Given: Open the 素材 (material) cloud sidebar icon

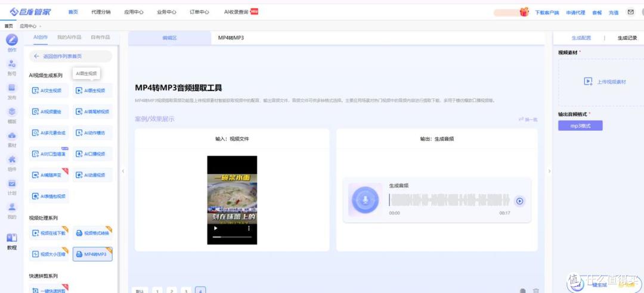Looking at the screenshot, I should tap(13, 135).
